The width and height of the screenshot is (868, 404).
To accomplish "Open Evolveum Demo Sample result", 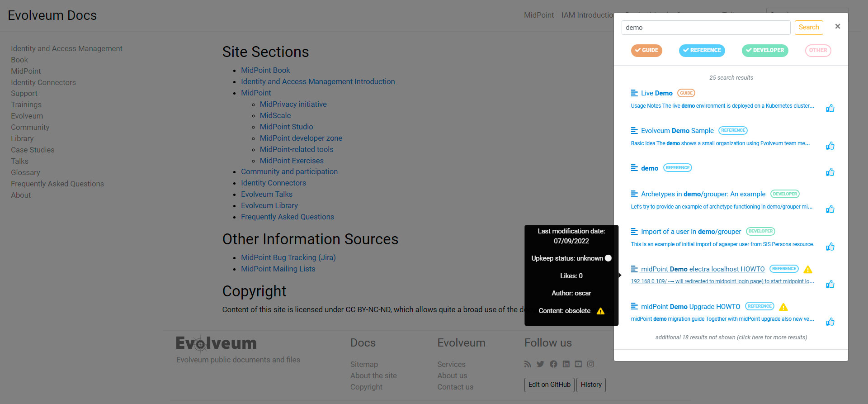I will click(x=677, y=131).
